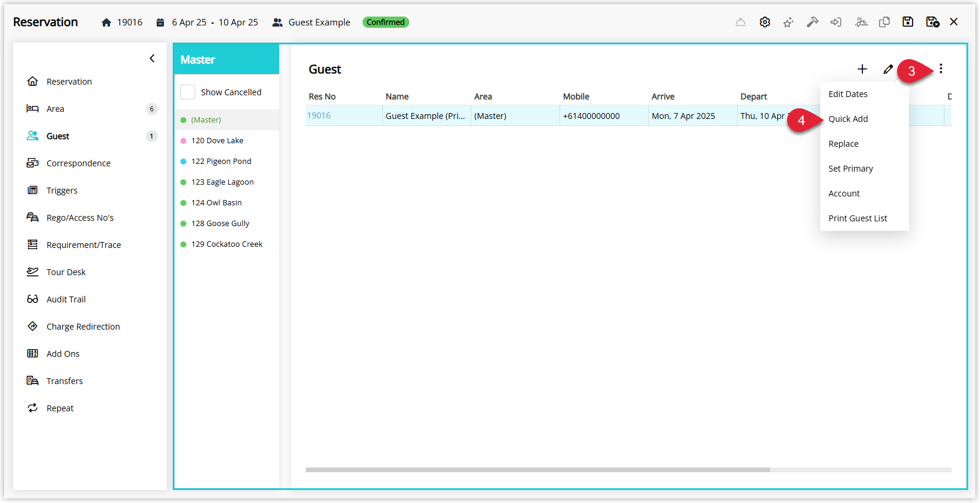The width and height of the screenshot is (980, 503).
Task: Click the save and exit icon
Action: (x=933, y=22)
